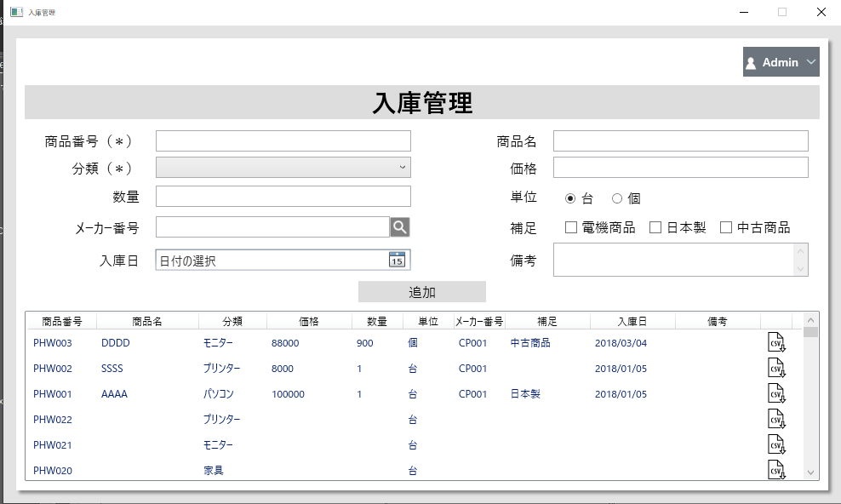The width and height of the screenshot is (841, 504).
Task: Sort by 分類 column header
Action: coord(232,321)
